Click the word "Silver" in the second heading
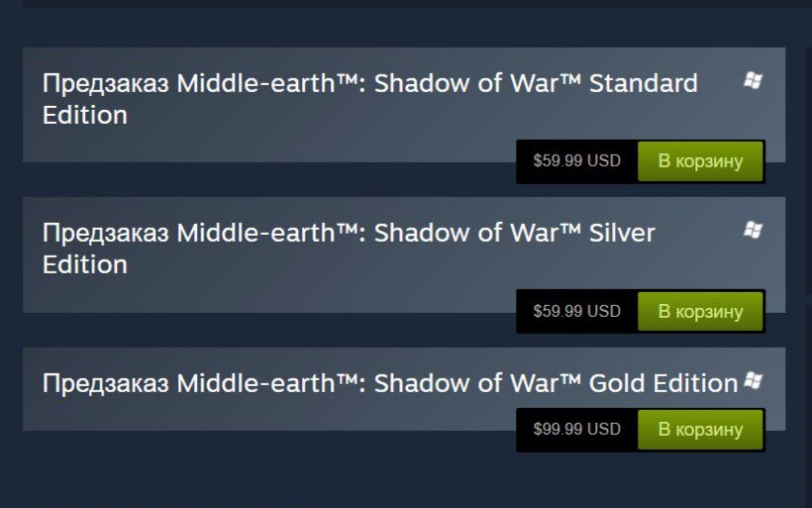Image resolution: width=812 pixels, height=508 pixels. [622, 233]
